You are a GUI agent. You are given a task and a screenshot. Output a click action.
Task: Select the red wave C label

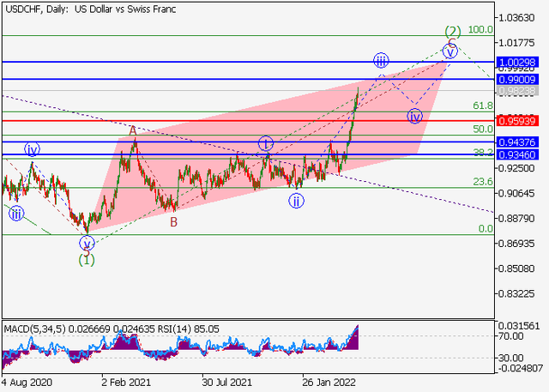(x=451, y=42)
